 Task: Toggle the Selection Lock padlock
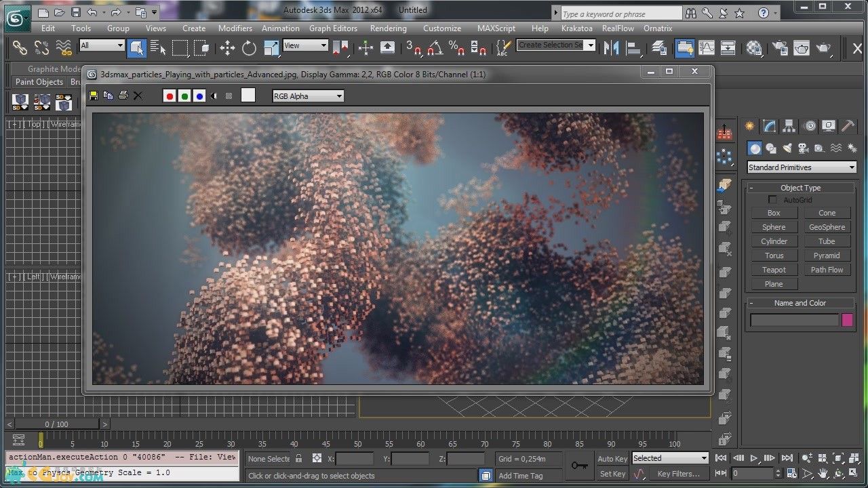point(298,459)
